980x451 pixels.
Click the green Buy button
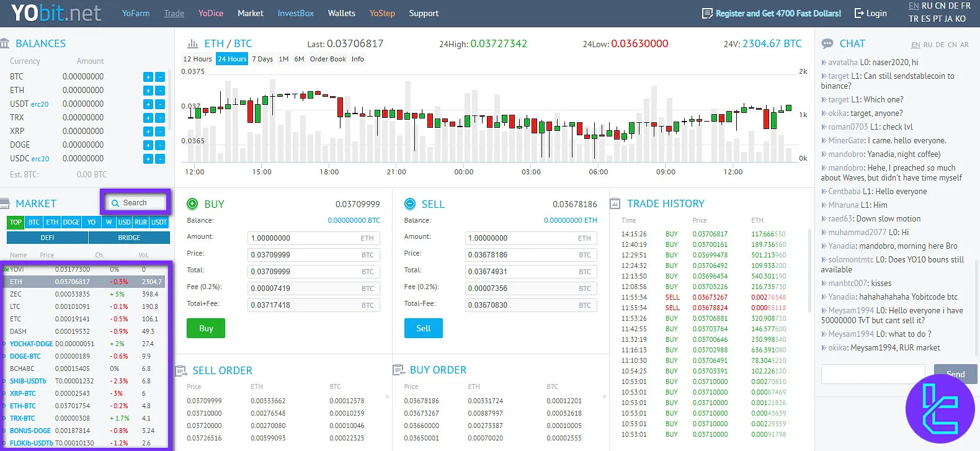(206, 328)
